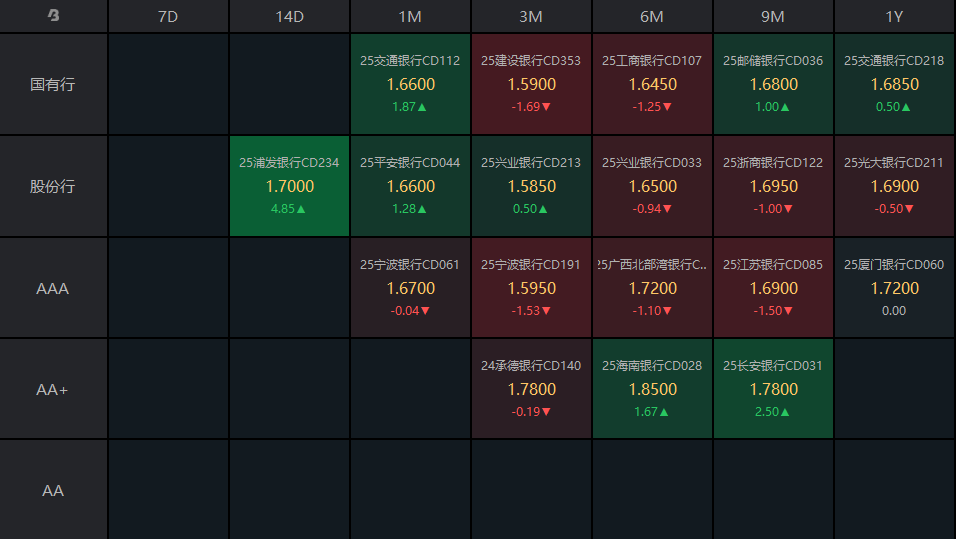Click the 1Y column header
Image resolution: width=956 pixels, height=539 pixels.
[x=894, y=16]
